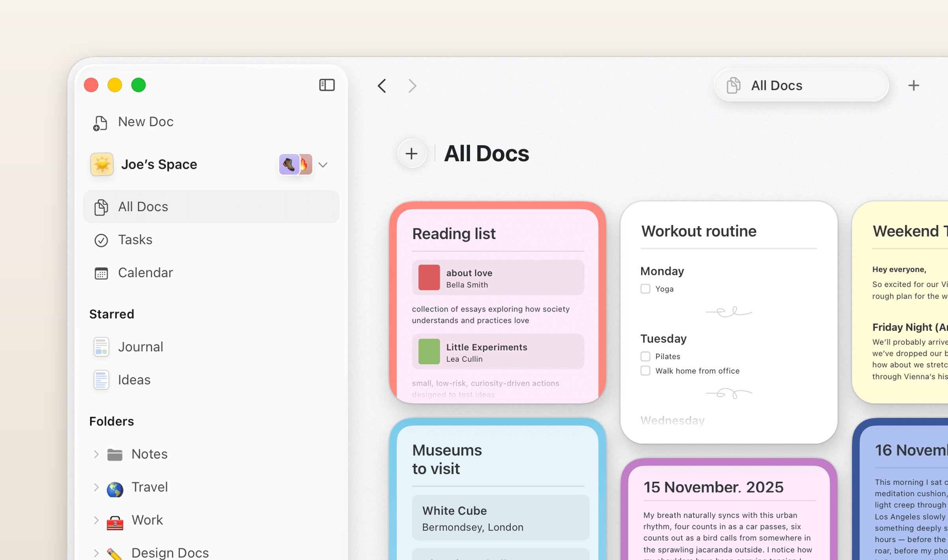The image size is (948, 560).
Task: Open the Museums to visit card
Action: (x=498, y=489)
